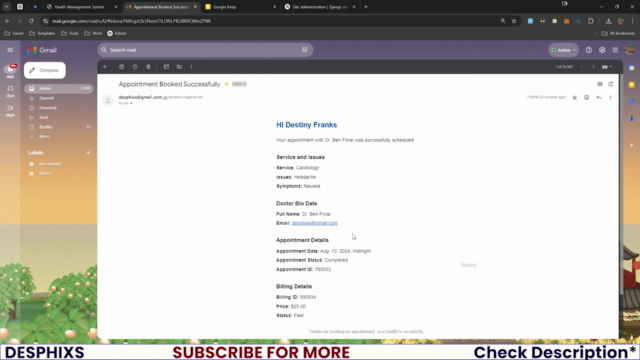This screenshot has height=360, width=640.
Task: Delete this email
Action: 148,67
